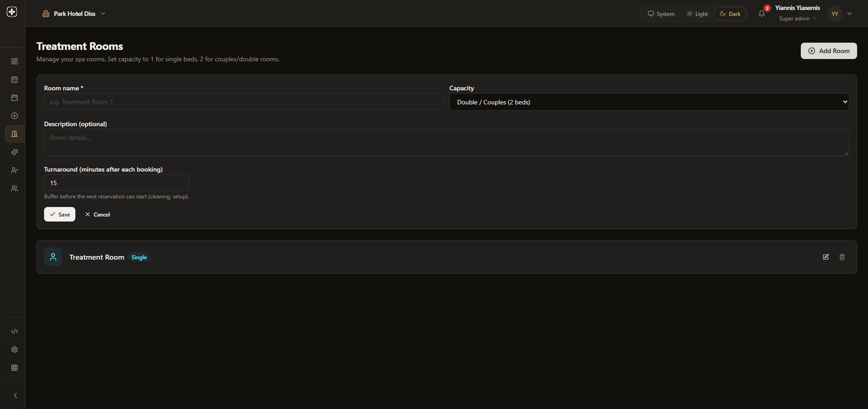This screenshot has height=409, width=868.
Task: Switch theme to System
Action: [x=661, y=14]
